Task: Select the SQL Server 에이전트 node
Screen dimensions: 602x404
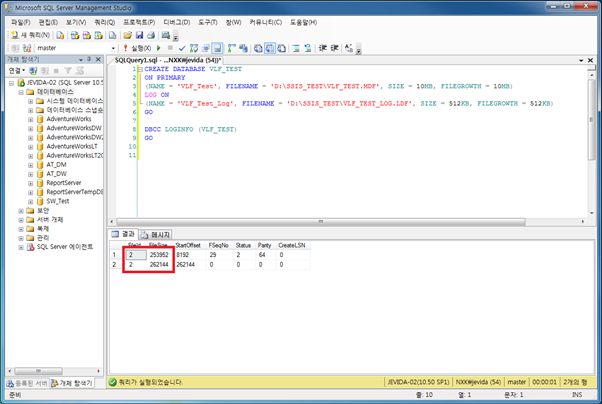Action: (64, 247)
